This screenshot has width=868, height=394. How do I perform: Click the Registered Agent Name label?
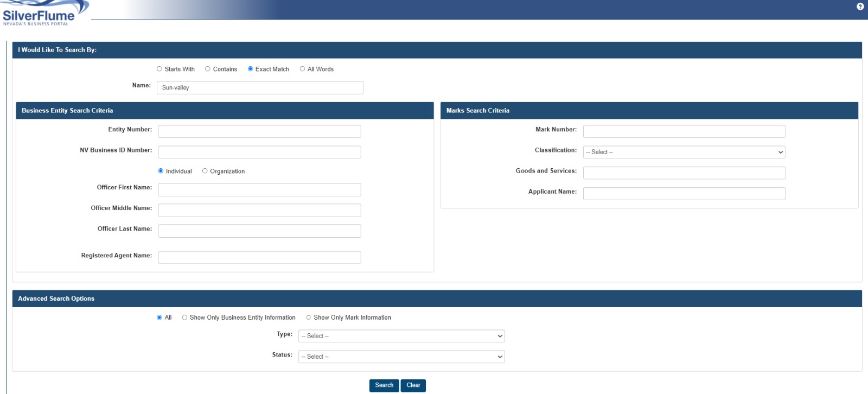(117, 256)
